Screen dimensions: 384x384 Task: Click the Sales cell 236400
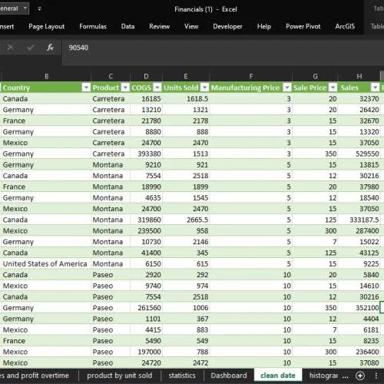pyautogui.click(x=359, y=352)
